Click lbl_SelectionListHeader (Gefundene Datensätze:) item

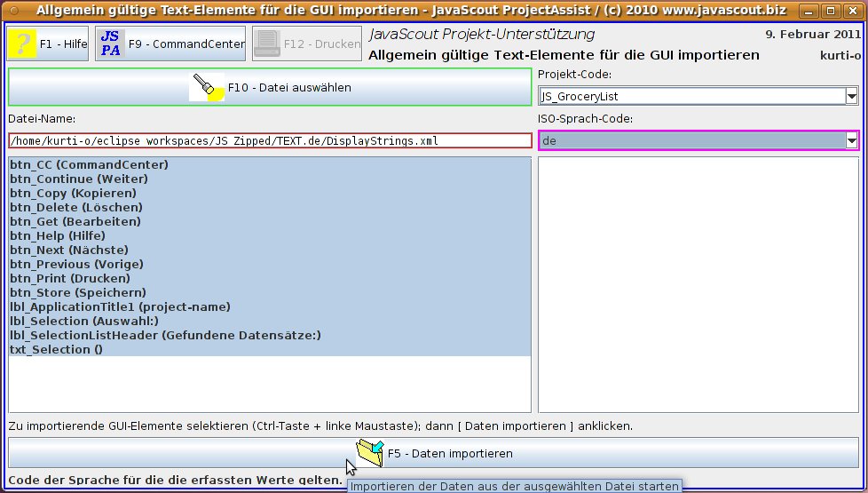coord(165,335)
